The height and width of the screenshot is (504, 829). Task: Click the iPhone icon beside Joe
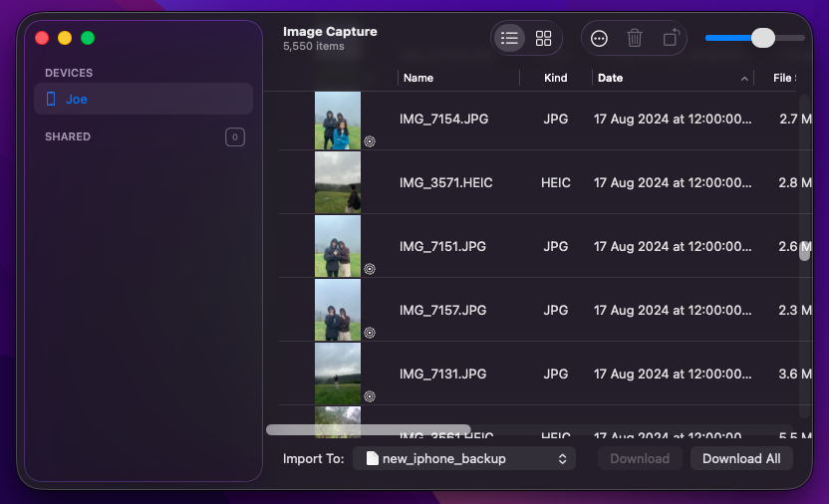tap(51, 99)
